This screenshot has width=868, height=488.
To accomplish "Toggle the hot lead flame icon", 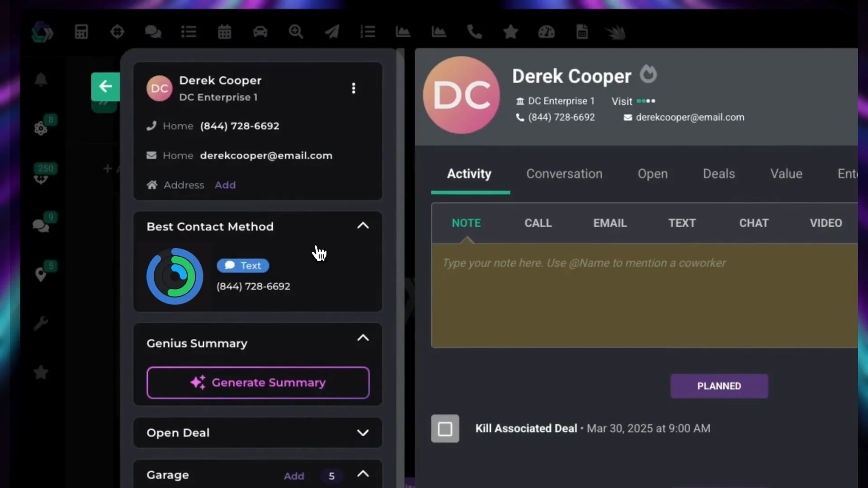I will tap(648, 74).
